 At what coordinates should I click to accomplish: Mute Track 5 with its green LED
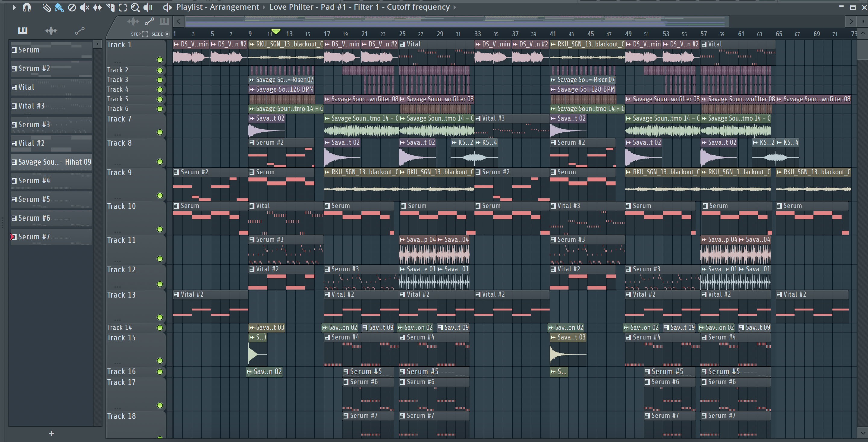tap(160, 99)
